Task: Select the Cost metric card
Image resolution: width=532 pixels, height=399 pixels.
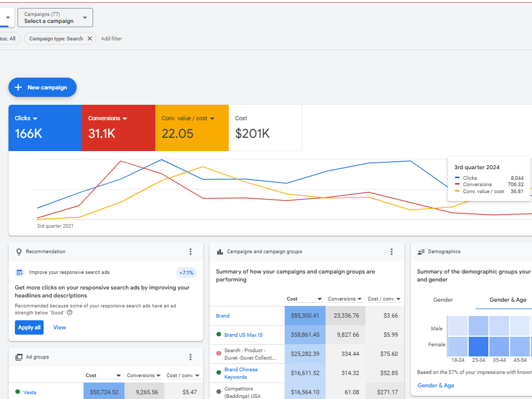Action: [x=265, y=128]
